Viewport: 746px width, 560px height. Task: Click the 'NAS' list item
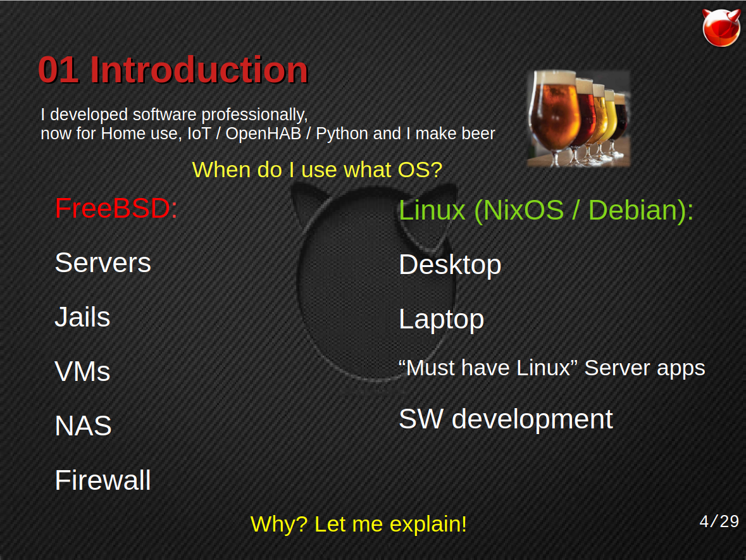pyautogui.click(x=83, y=426)
